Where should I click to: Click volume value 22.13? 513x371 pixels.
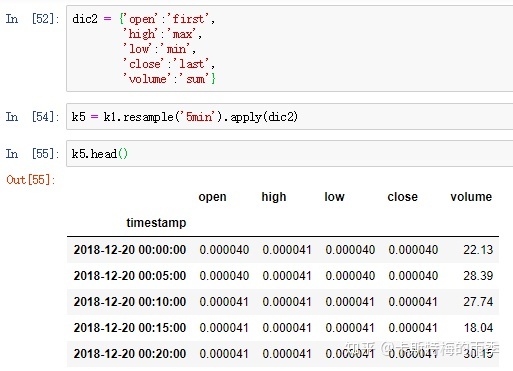[x=478, y=250]
